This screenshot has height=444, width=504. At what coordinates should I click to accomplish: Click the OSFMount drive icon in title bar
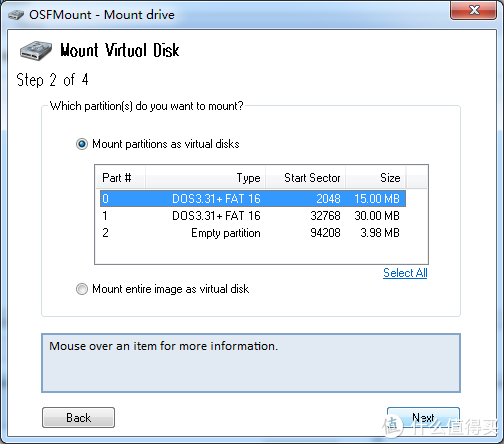point(16,15)
